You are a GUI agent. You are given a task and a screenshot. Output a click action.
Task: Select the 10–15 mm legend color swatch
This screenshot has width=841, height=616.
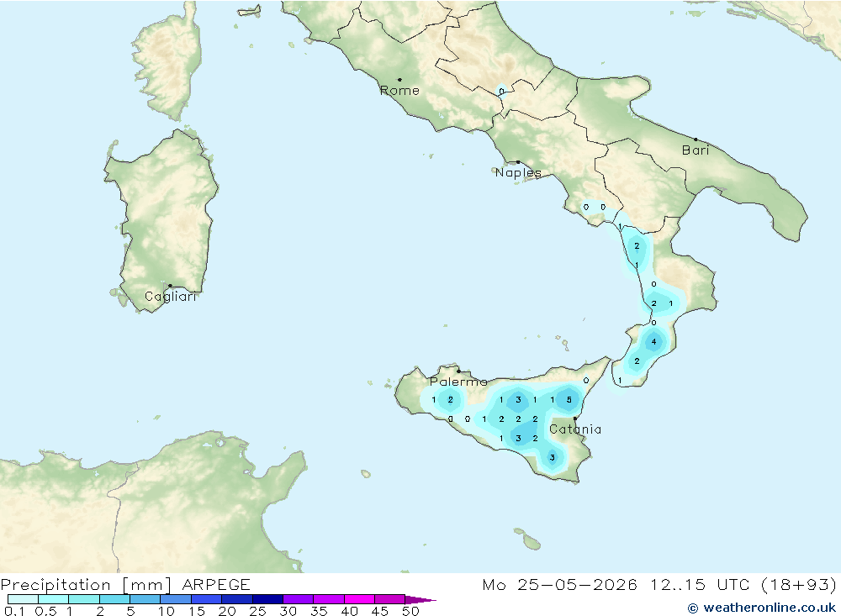(176, 599)
